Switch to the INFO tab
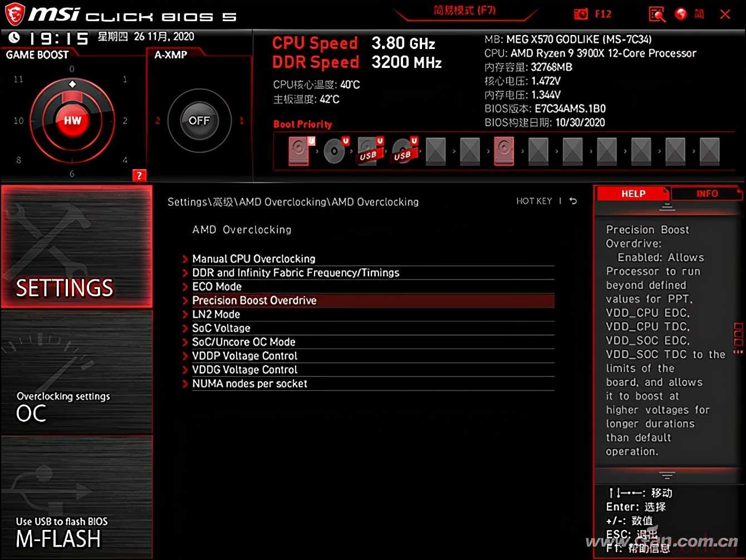The height and width of the screenshot is (560, 746). 706,194
